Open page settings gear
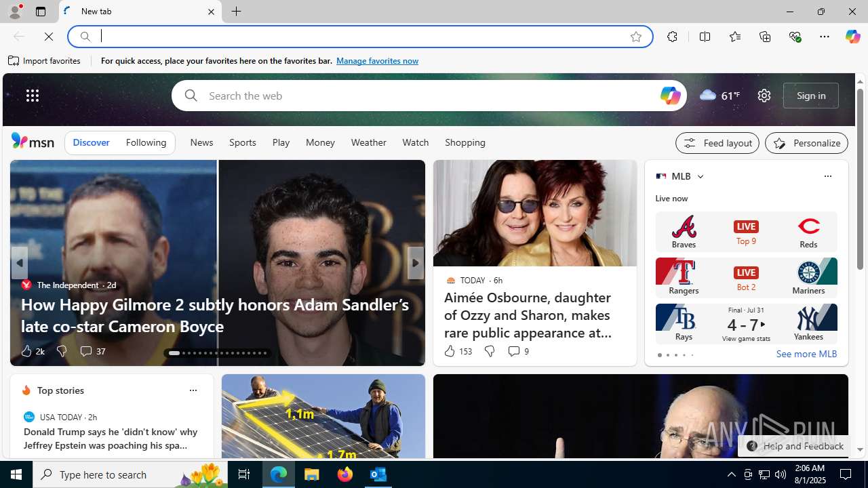The image size is (868, 488). (x=764, y=96)
